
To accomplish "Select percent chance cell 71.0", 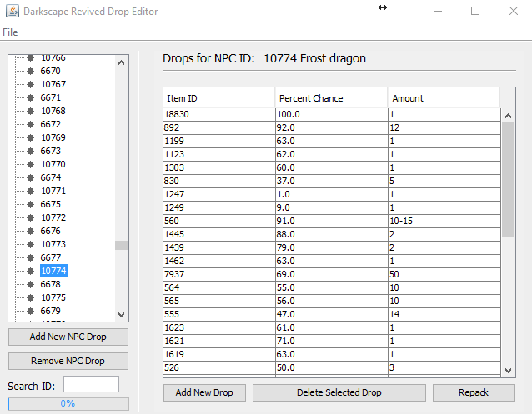I will click(332, 341).
